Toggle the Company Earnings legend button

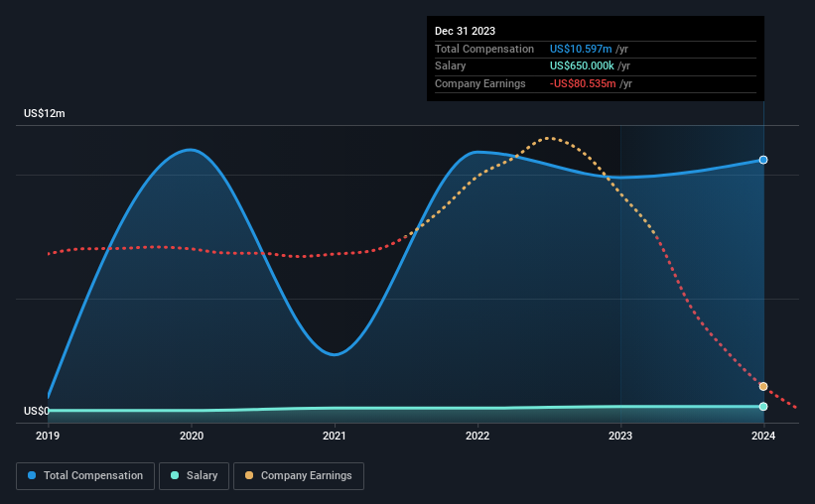click(x=299, y=476)
